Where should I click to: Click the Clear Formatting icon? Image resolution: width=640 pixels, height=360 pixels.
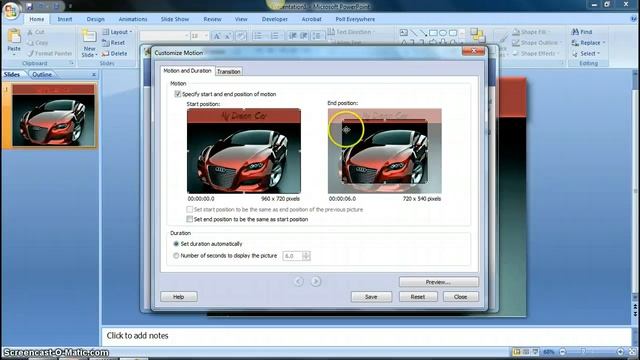241,36
